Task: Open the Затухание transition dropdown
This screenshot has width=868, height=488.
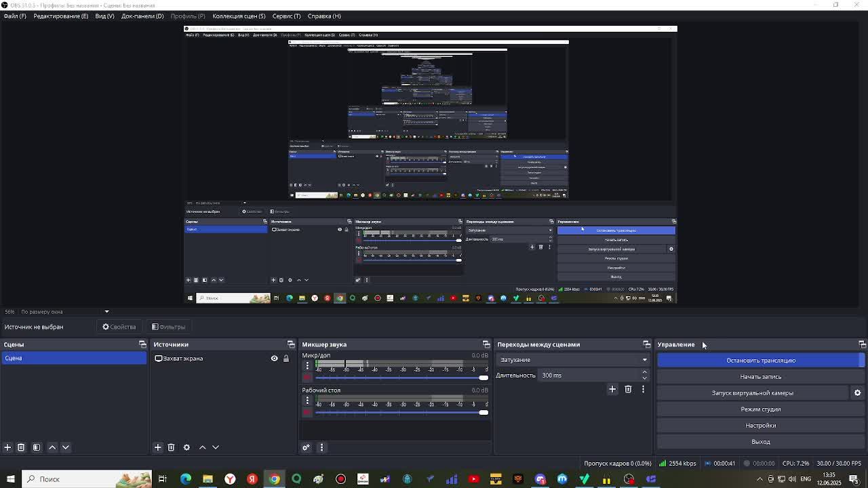Action: tap(573, 360)
